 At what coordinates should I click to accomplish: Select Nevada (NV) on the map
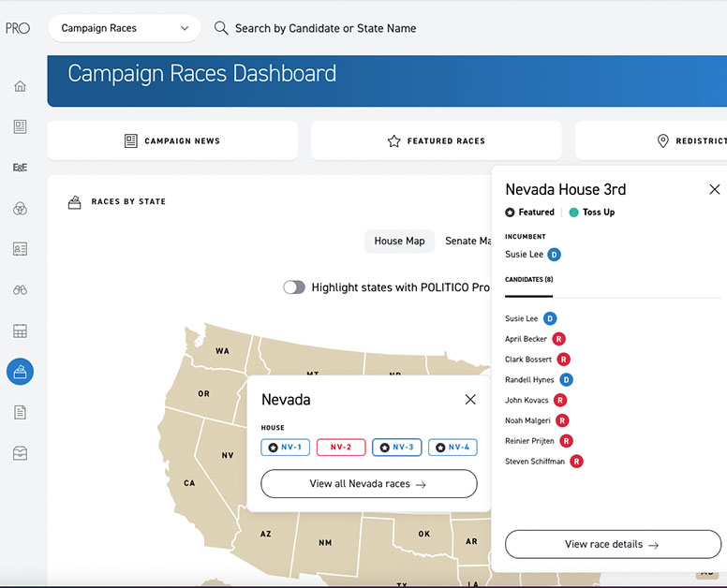click(x=227, y=455)
